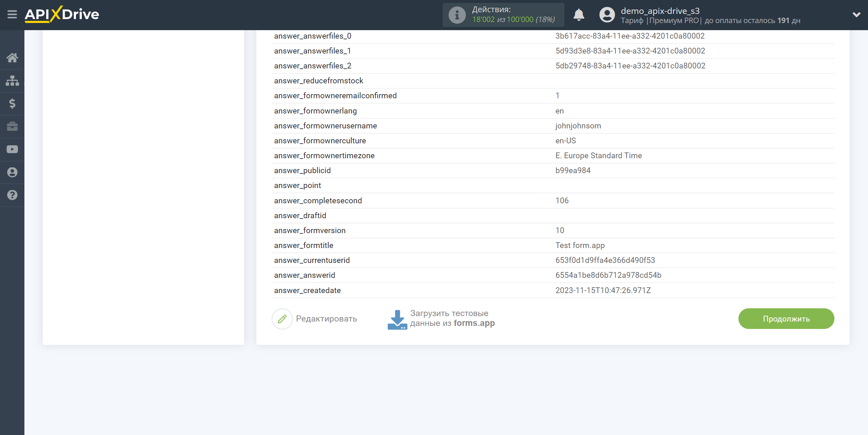Viewport: 868px width, 435px height.
Task: Select the answer_formowneremailconfirmed label
Action: point(335,96)
